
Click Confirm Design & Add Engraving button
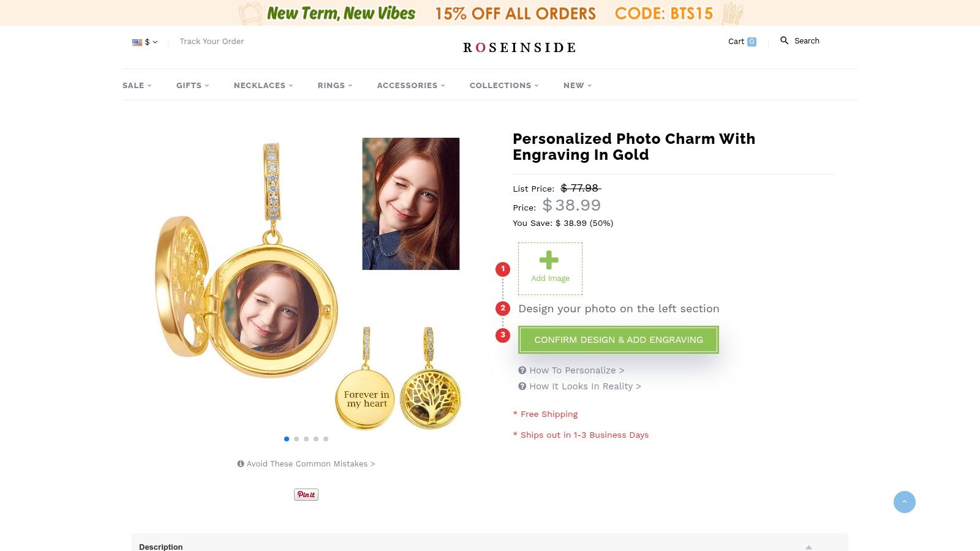point(618,340)
